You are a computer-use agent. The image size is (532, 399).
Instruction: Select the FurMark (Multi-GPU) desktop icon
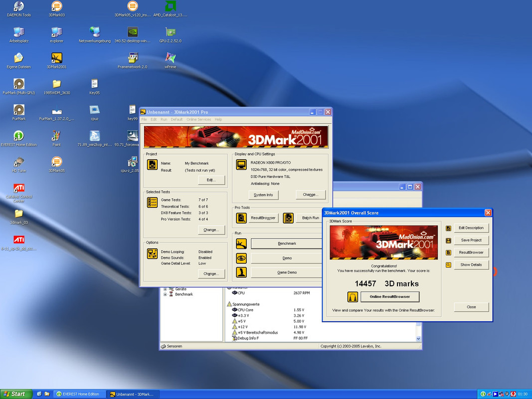(18, 87)
